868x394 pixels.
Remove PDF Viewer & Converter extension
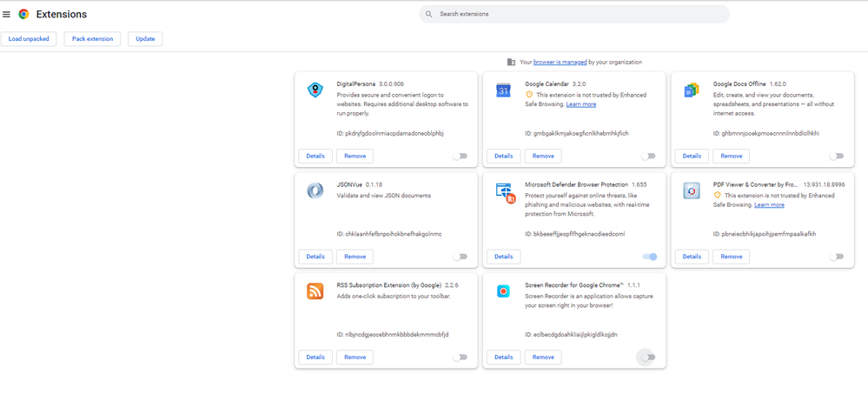[732, 257]
